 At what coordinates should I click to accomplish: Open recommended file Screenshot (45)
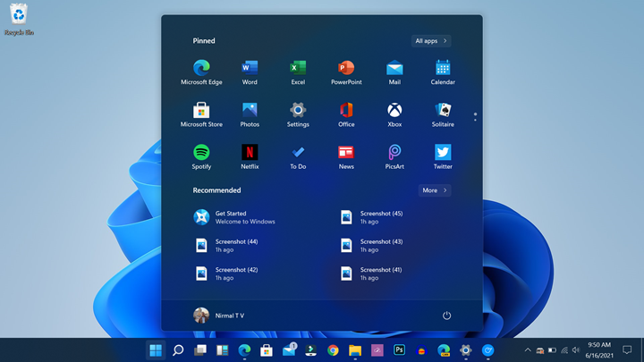pos(372,217)
